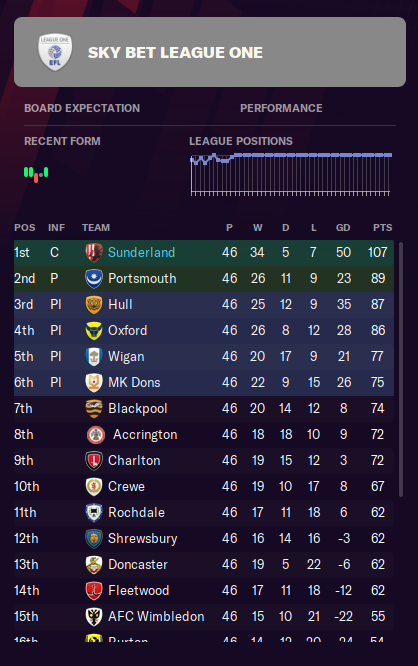Select the Rochdale table row

click(204, 512)
